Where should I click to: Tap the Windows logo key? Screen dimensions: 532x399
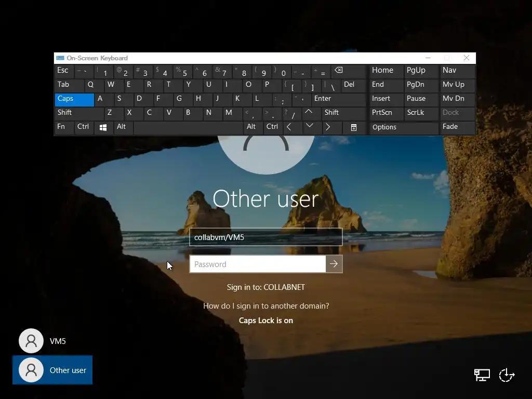click(103, 128)
